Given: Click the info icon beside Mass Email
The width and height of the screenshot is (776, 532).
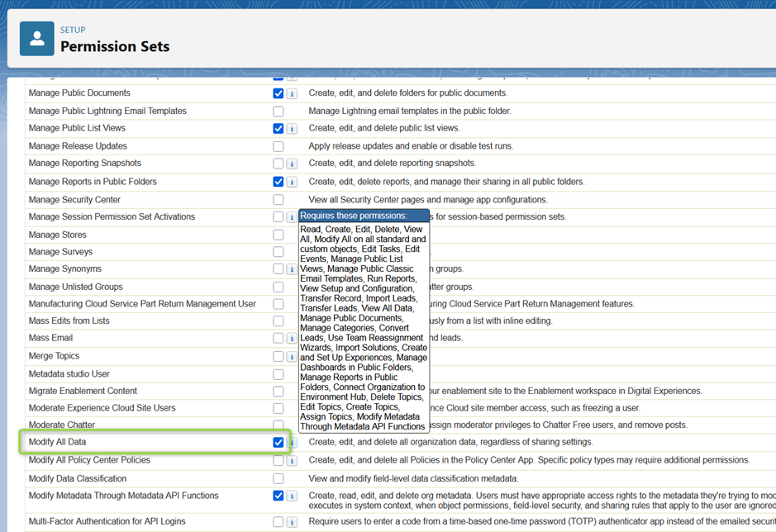Looking at the screenshot, I should coord(292,339).
